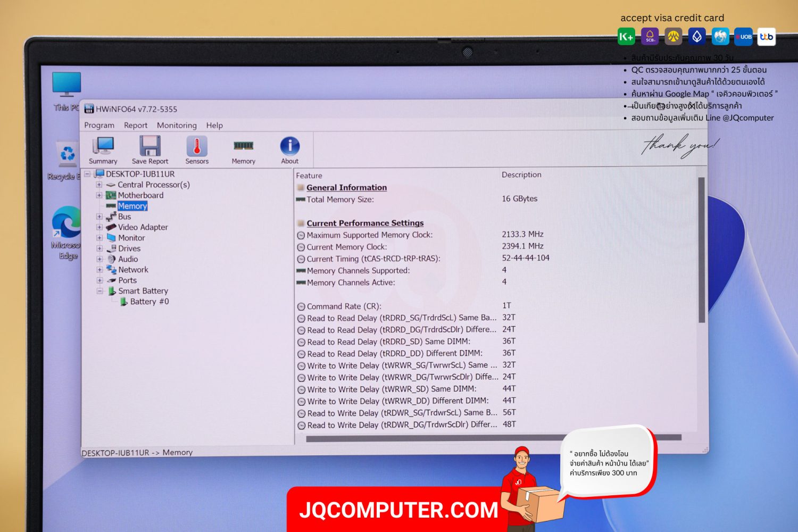The image size is (798, 532).
Task: Click the Central Processor(s) chip icon
Action: click(111, 185)
